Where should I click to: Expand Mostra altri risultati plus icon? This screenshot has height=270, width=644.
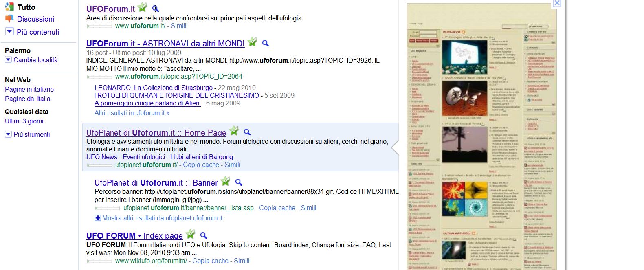pyautogui.click(x=98, y=218)
